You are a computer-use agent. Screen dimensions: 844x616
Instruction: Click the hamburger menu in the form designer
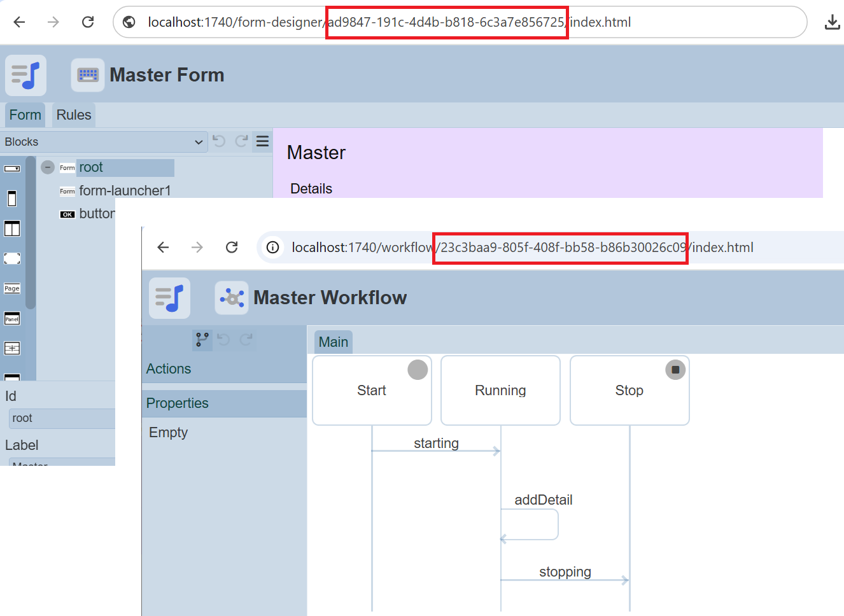pyautogui.click(x=262, y=141)
